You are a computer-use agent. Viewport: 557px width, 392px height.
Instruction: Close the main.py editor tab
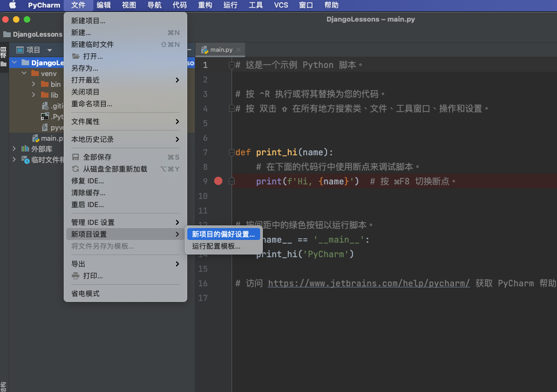pyautogui.click(x=239, y=50)
